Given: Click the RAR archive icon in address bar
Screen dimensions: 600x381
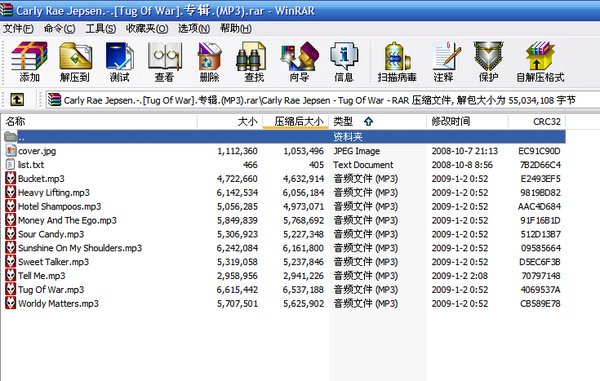Looking at the screenshot, I should [x=54, y=100].
